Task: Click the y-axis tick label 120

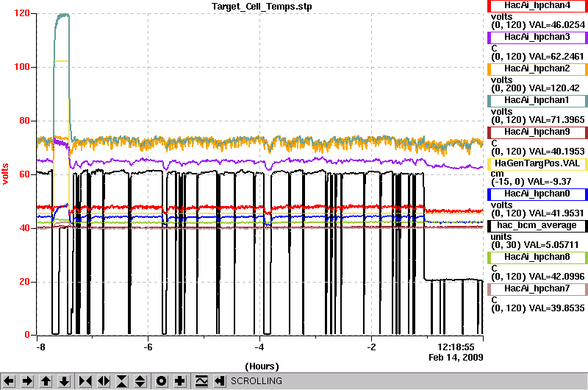Action: tap(22, 13)
